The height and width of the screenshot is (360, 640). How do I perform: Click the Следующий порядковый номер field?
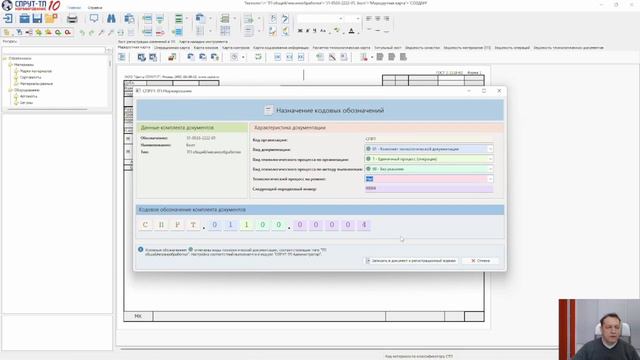point(429,189)
